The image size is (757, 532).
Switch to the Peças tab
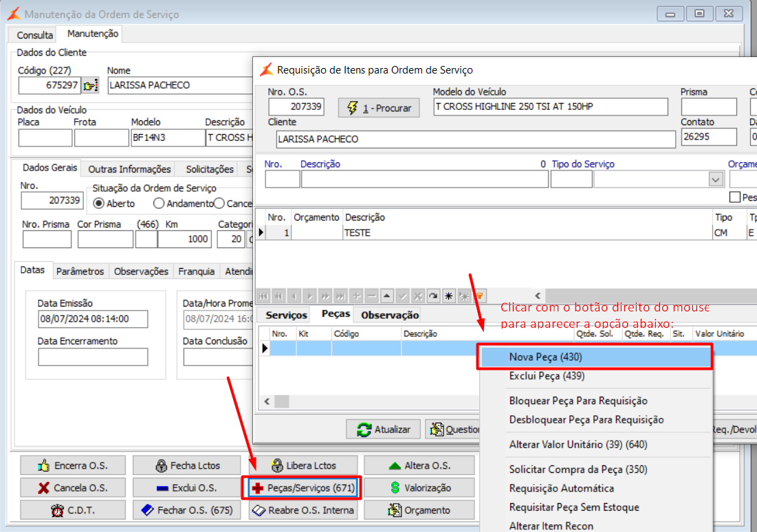click(336, 314)
